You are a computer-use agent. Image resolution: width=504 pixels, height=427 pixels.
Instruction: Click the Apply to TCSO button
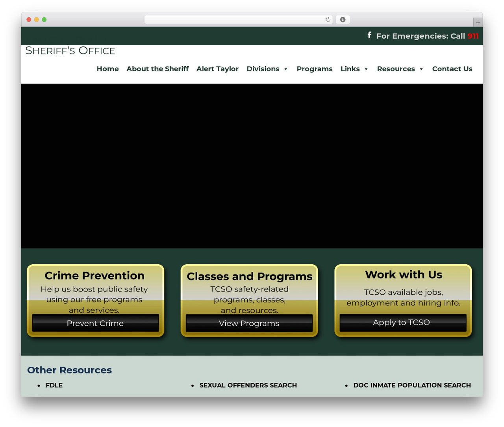pos(403,323)
